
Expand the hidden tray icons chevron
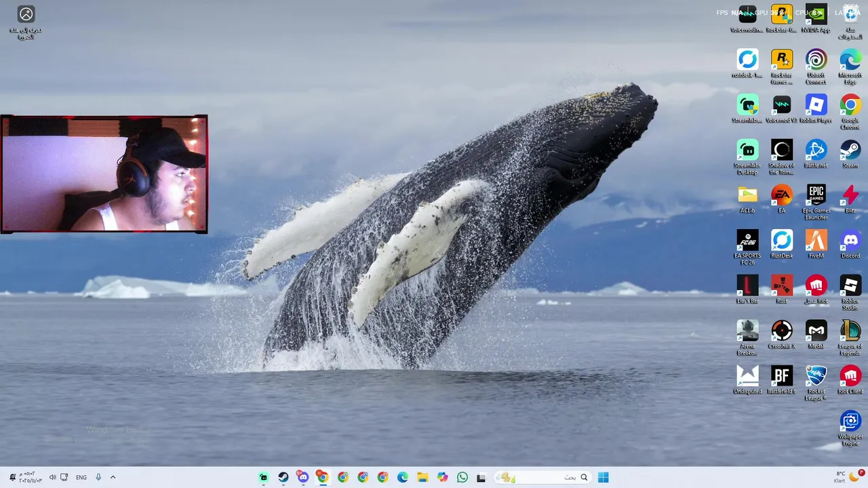[x=113, y=477]
